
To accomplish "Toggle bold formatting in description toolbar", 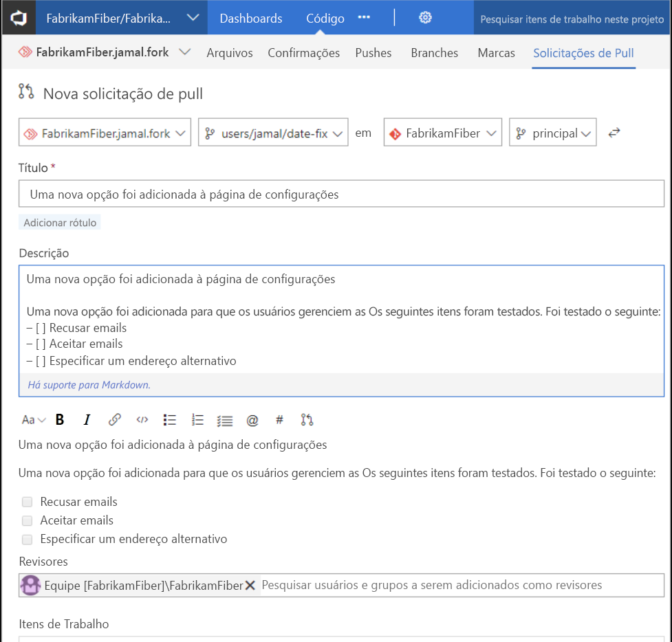I will [60, 419].
